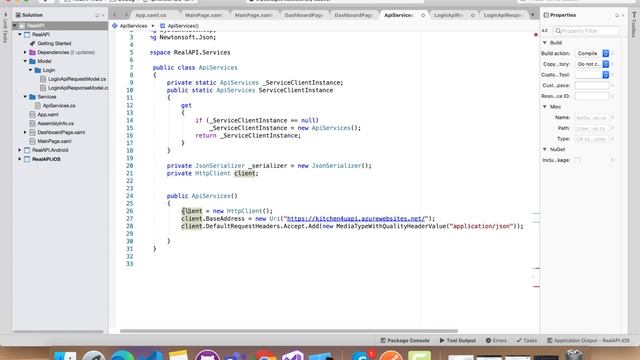Collapse the Build properties section
This screenshot has width=640, height=360.
[x=544, y=43]
